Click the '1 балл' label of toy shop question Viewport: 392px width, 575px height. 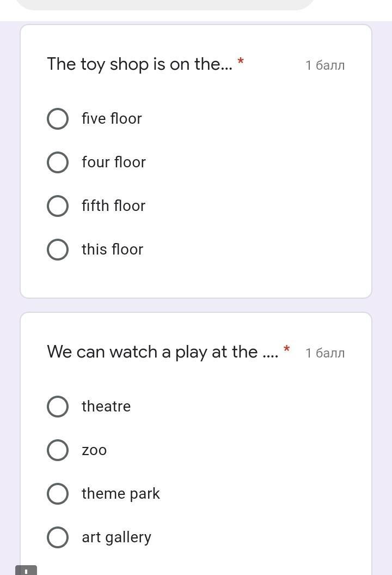325,65
